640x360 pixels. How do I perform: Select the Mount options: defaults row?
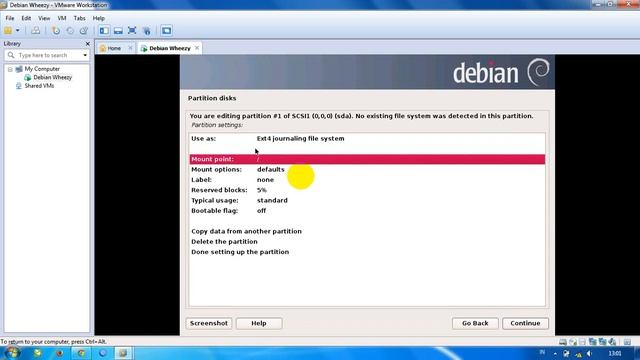pyautogui.click(x=367, y=169)
